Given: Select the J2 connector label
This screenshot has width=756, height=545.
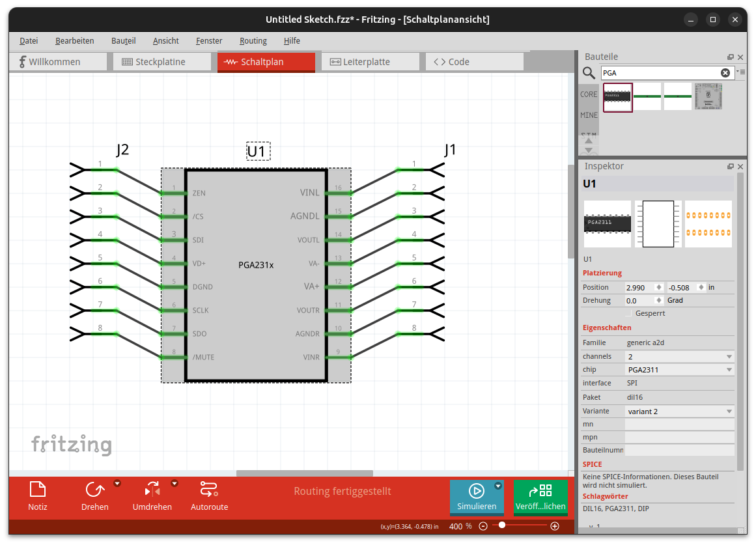Looking at the screenshot, I should point(122,150).
